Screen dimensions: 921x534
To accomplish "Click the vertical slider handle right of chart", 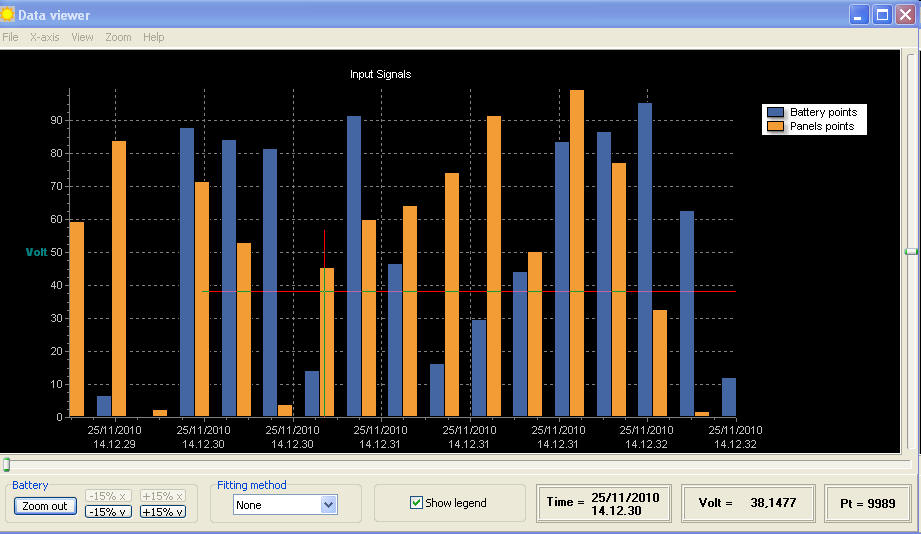I will tap(910, 251).
